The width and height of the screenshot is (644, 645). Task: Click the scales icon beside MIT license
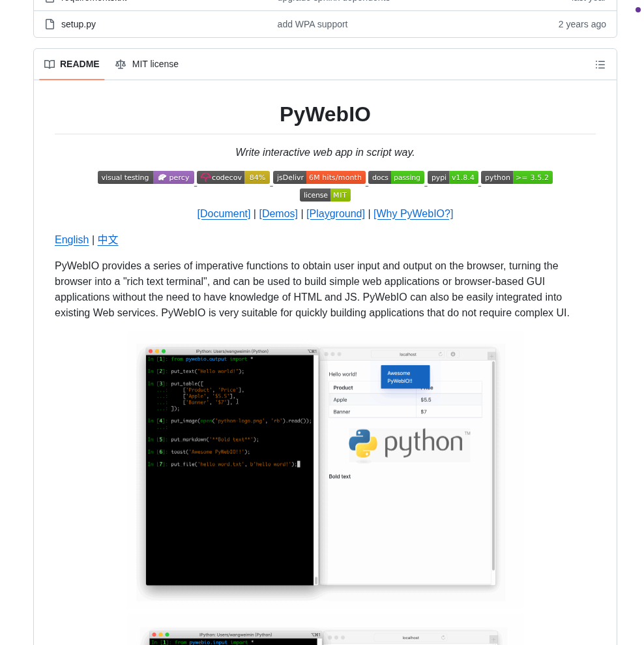pos(121,64)
